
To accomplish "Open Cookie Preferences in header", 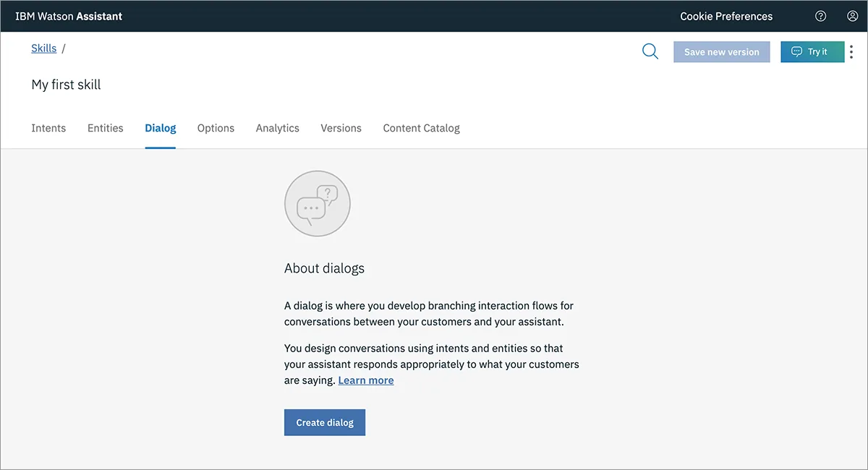I will [726, 16].
